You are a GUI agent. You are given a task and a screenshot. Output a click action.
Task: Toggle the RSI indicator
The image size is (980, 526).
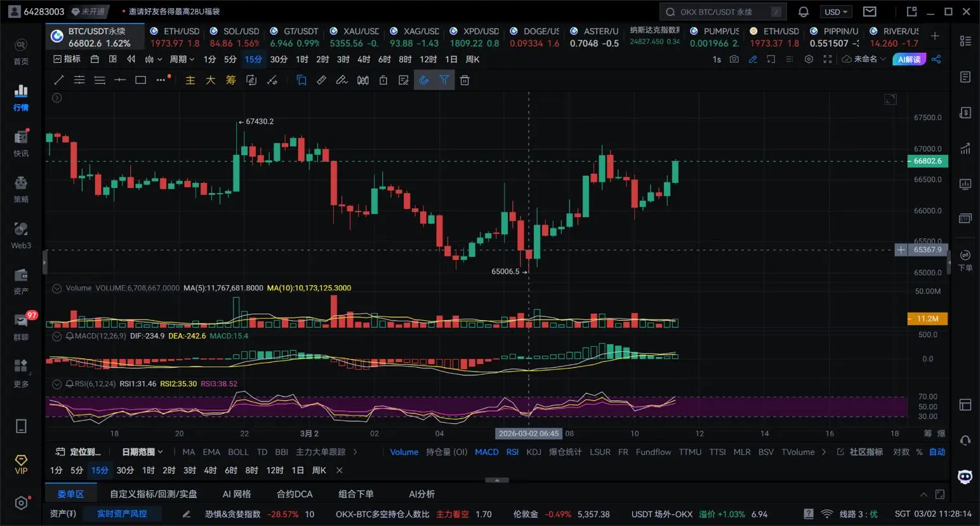click(512, 452)
